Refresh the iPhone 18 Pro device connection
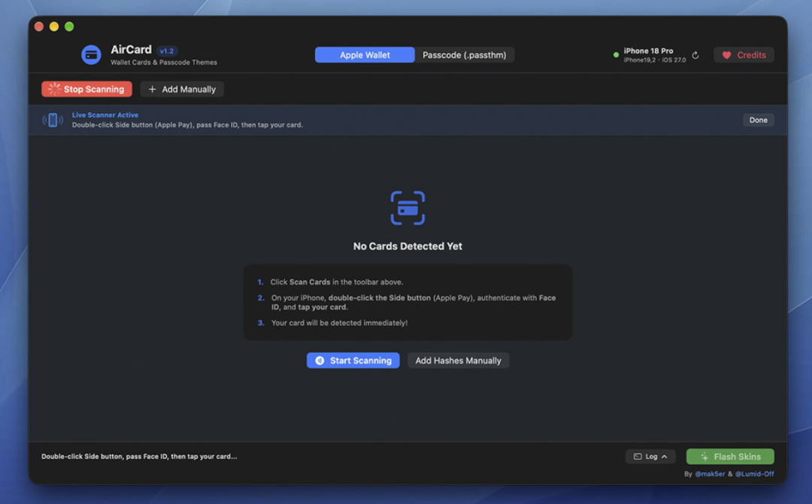812x504 pixels. coord(695,55)
